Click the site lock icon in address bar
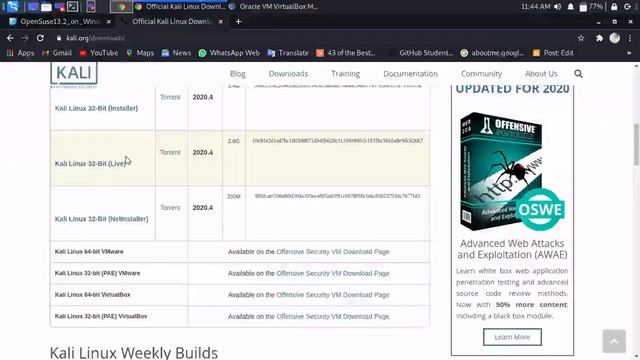 pyautogui.click(x=59, y=38)
